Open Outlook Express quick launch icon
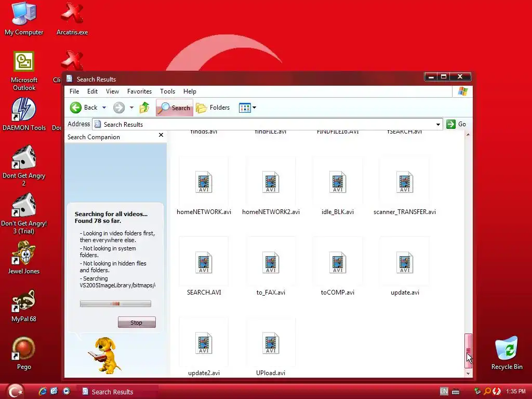The width and height of the screenshot is (532, 399). click(54, 391)
